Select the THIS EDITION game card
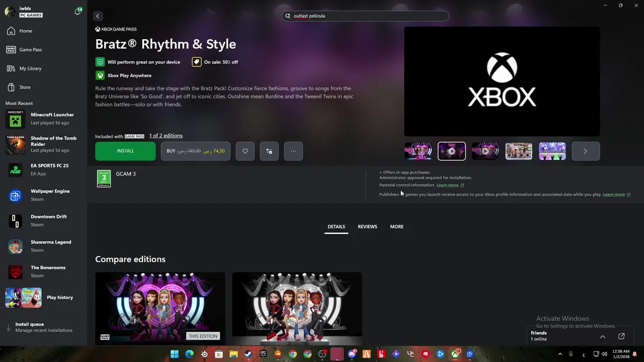644x362 pixels. tap(160, 309)
